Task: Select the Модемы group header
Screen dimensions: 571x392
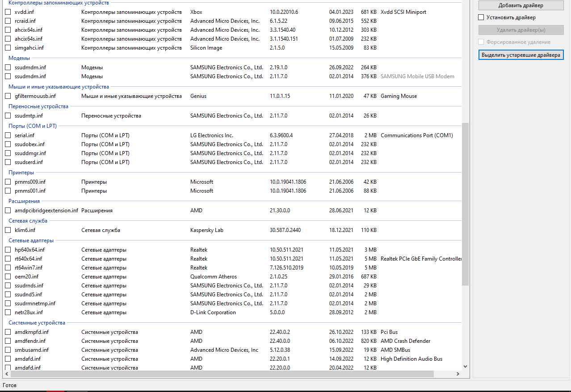Action: [x=19, y=58]
